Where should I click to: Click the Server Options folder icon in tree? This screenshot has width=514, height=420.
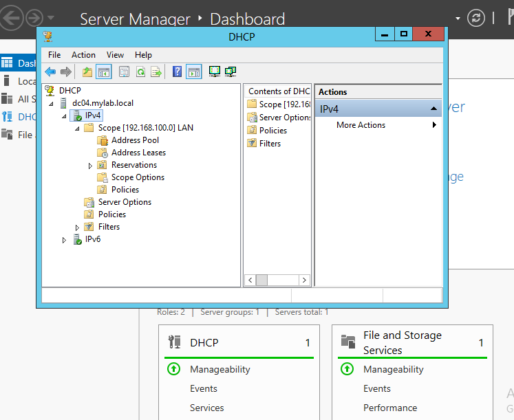tap(89, 203)
